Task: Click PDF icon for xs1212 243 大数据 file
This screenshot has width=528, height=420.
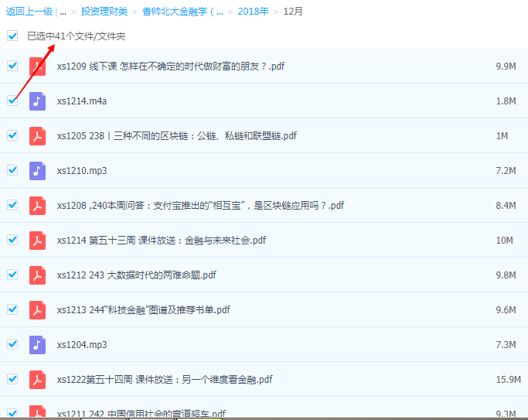Action: coord(37,275)
